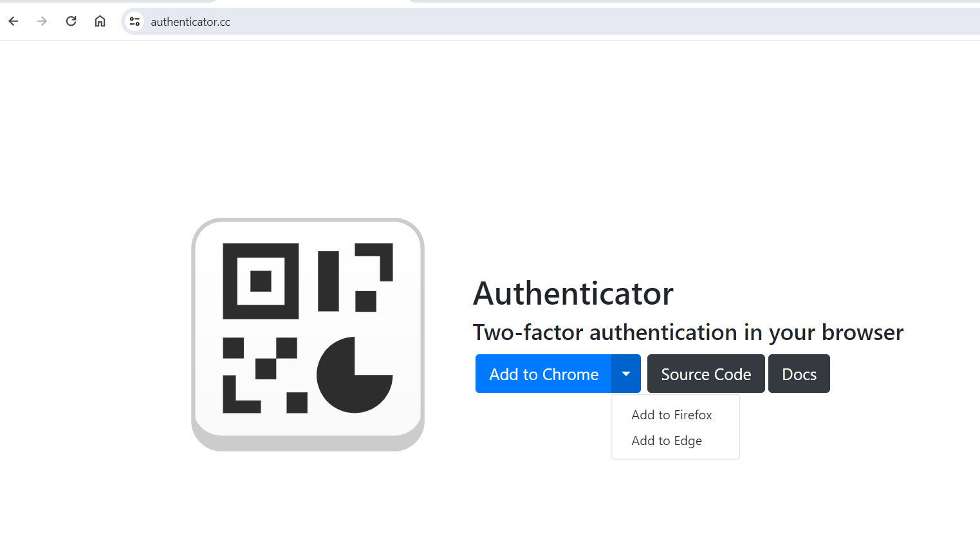Click the vertical bar shape in the logo
Screen dimensions: 980x541
(x=328, y=281)
